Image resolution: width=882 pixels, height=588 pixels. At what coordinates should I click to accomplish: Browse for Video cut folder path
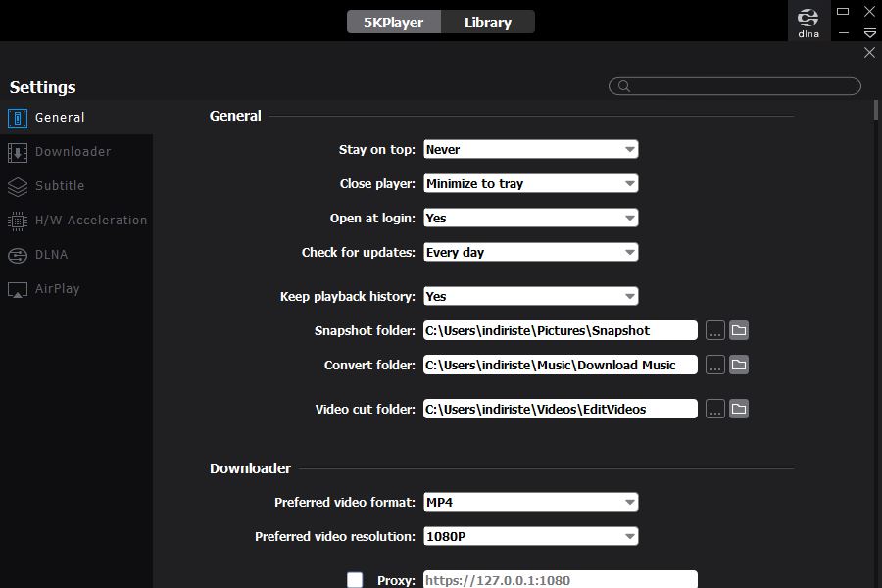[x=715, y=409]
